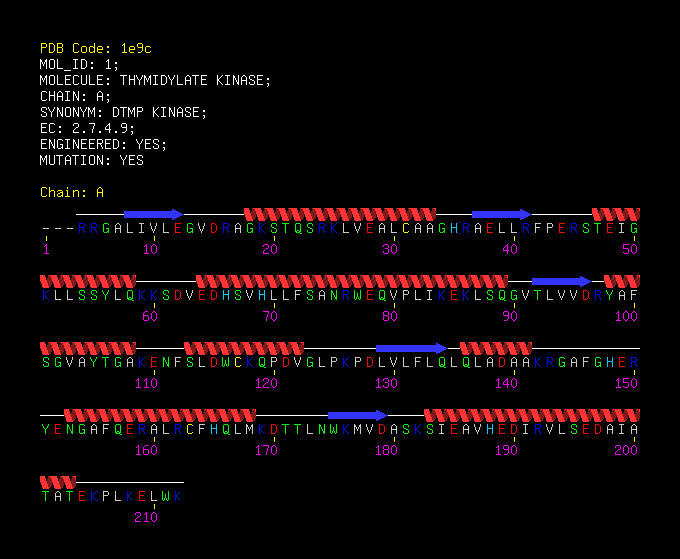Image resolution: width=680 pixels, height=559 pixels.
Task: Click residue number marker 20
Action: (x=270, y=249)
